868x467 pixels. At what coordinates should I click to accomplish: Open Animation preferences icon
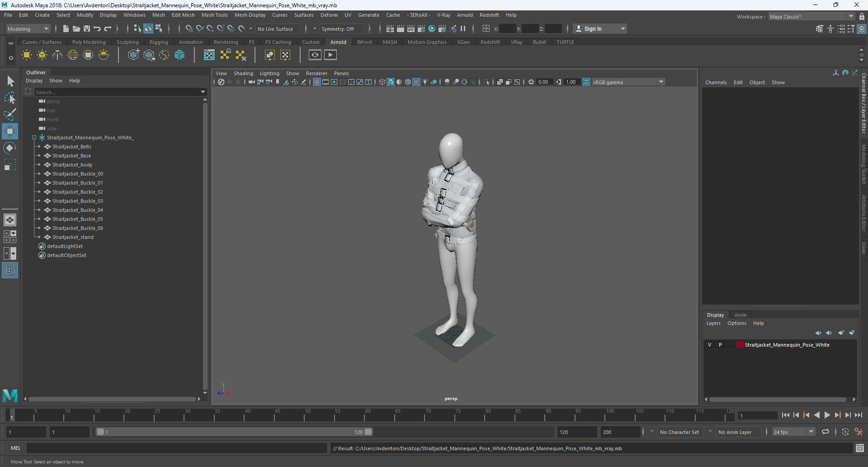coord(859,432)
